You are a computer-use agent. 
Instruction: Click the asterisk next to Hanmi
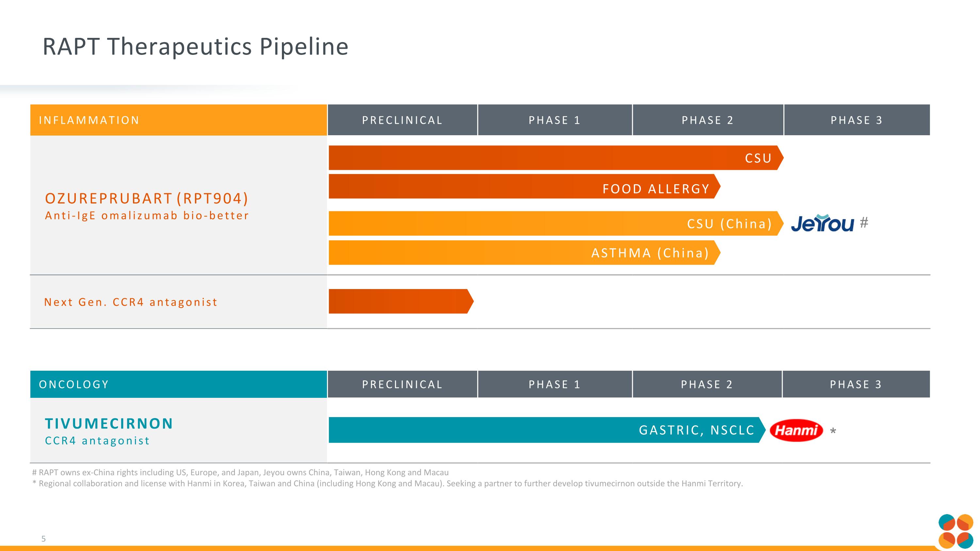tap(833, 431)
